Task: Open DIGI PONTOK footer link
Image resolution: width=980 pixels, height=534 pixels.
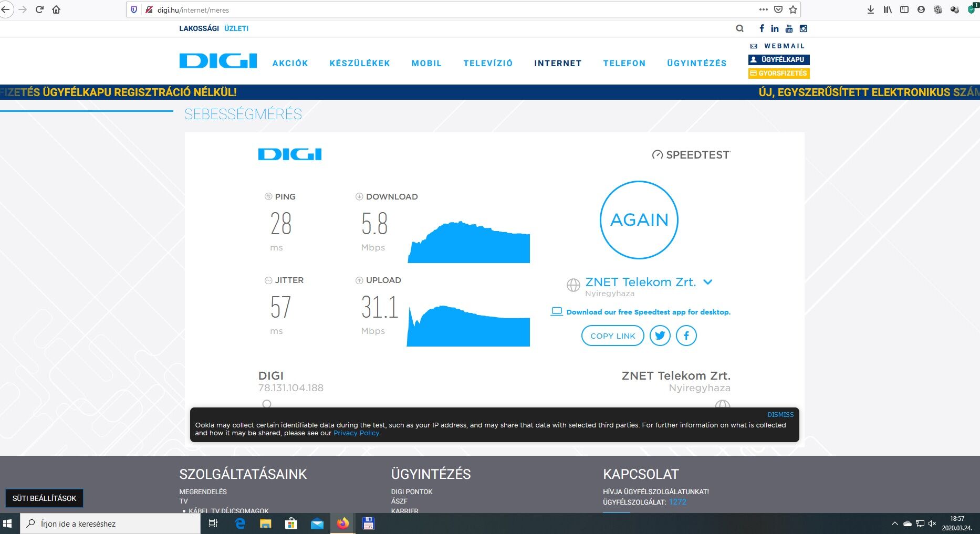Action: tap(412, 492)
